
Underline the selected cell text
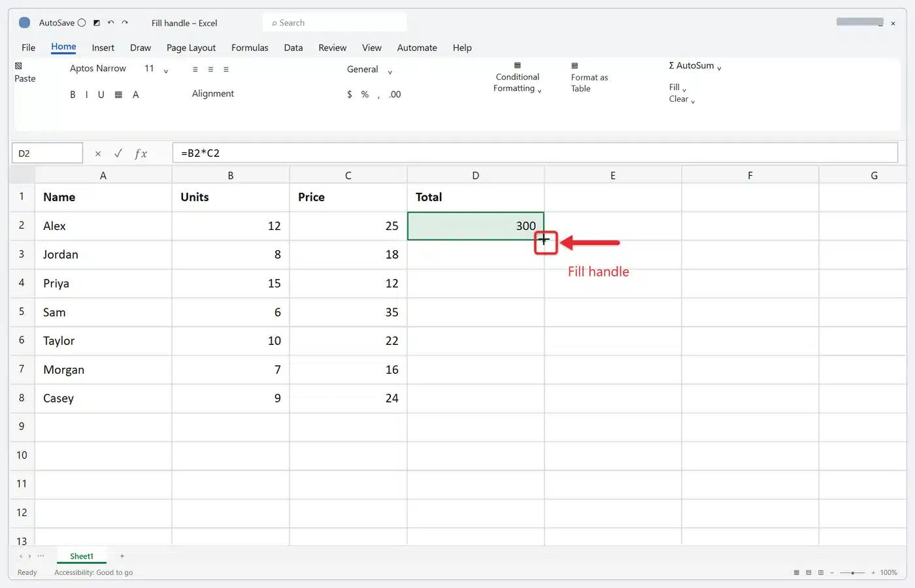(101, 95)
